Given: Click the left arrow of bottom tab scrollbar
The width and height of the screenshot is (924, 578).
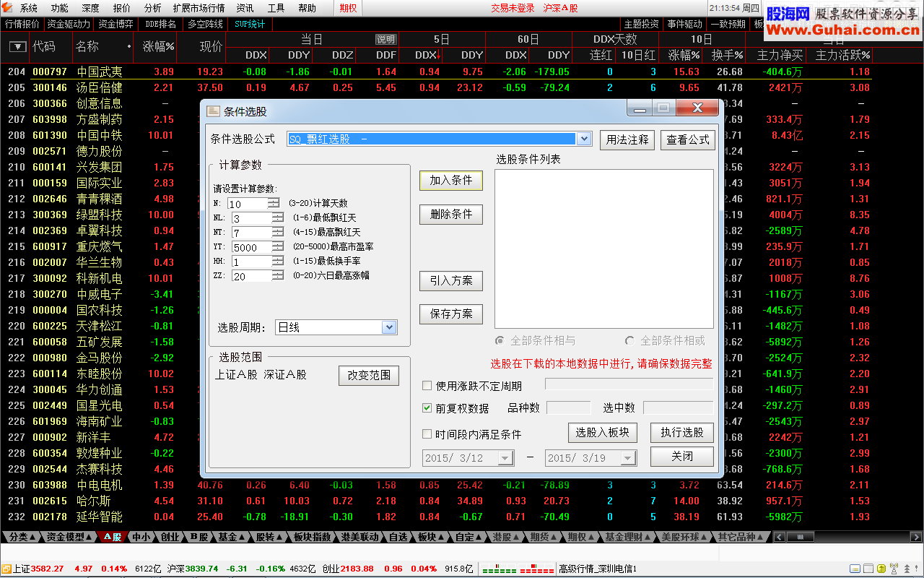Looking at the screenshot, I should pos(780,538).
